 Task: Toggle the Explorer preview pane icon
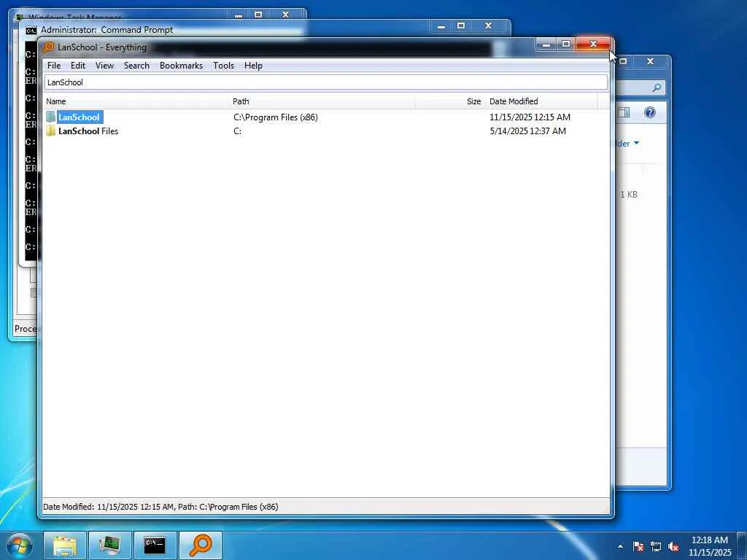(624, 112)
